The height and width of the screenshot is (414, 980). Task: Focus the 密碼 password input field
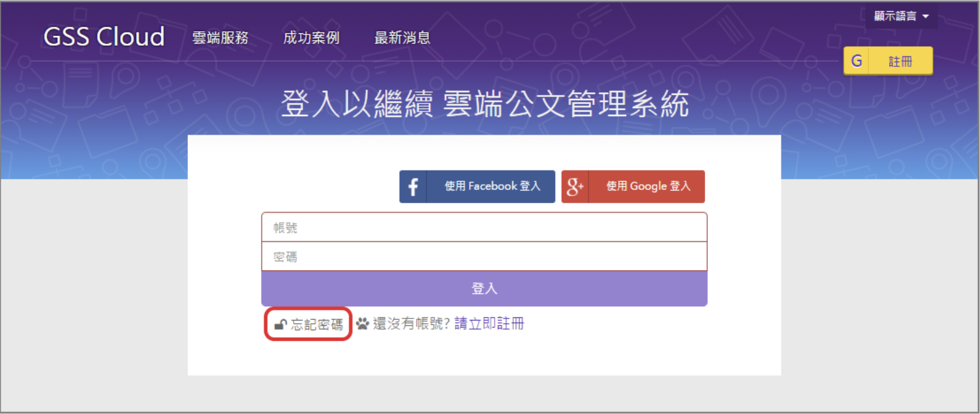[x=484, y=257]
